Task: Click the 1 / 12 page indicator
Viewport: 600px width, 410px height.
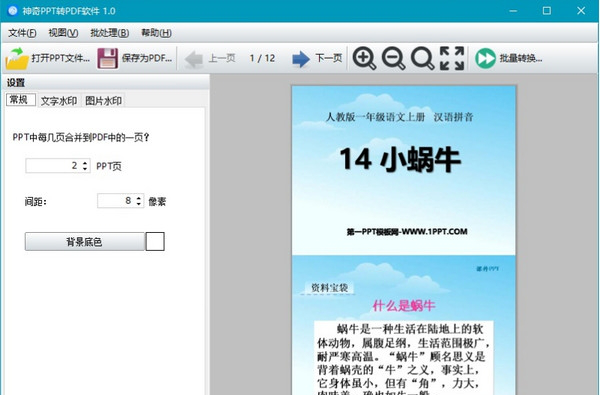Action: (x=262, y=58)
